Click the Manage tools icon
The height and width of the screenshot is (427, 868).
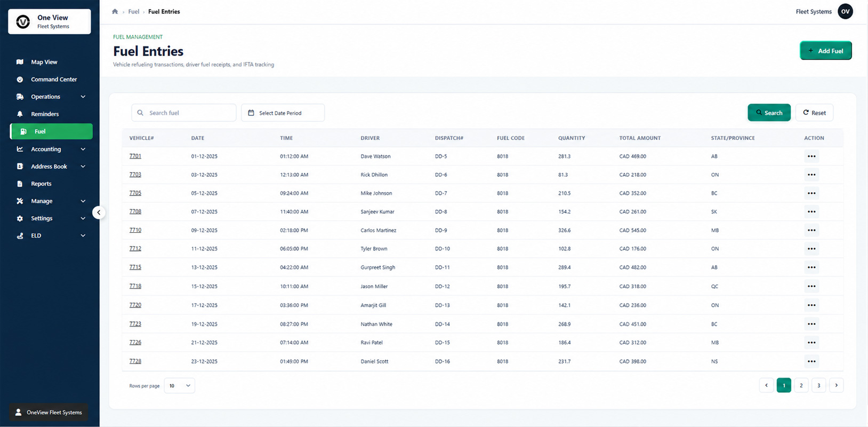click(20, 201)
